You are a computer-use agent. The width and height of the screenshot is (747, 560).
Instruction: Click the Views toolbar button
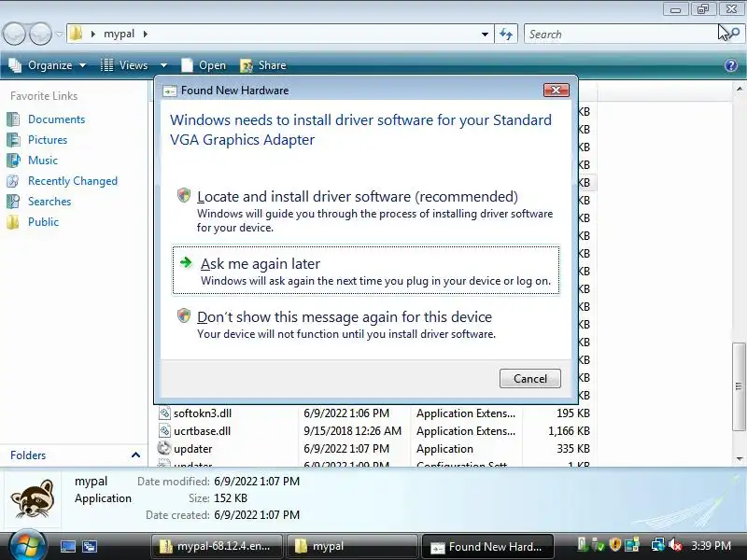(x=125, y=65)
